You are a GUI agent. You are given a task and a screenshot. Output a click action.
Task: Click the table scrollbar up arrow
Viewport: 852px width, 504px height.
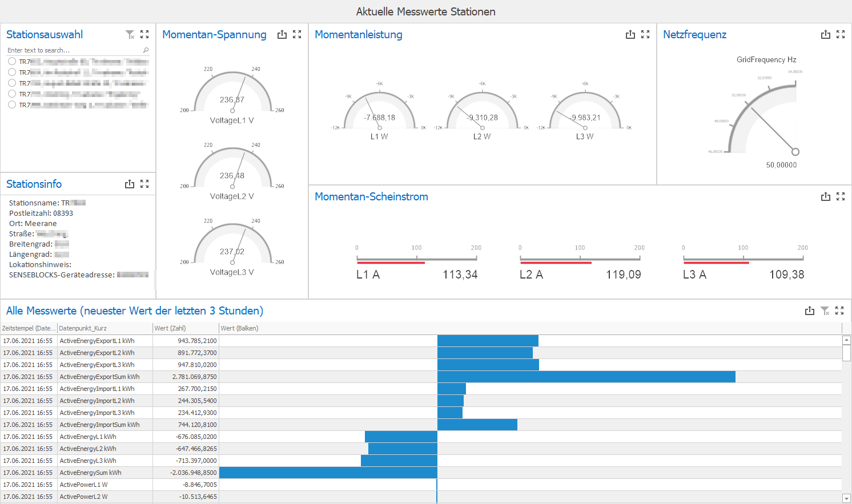[x=847, y=340]
